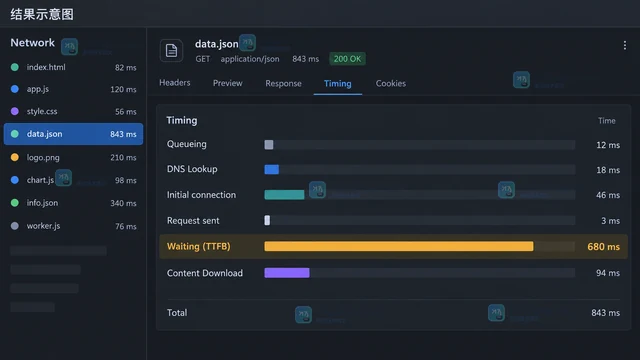Open the Response tab
Viewport: 640px width, 360px height.
click(283, 83)
